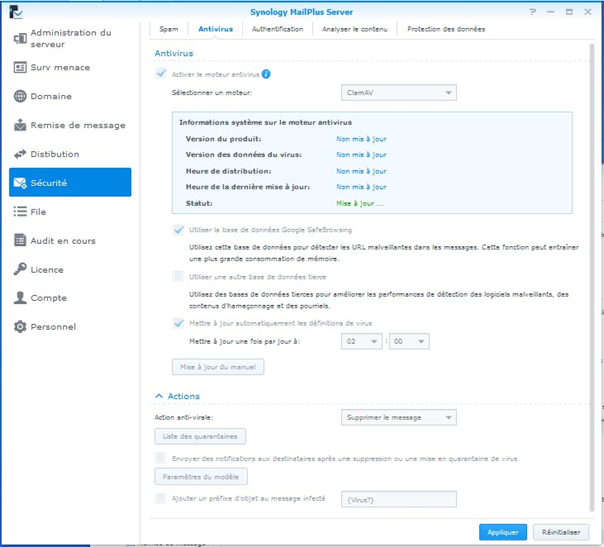
Task: Click the Administration du serveur sidebar icon
Action: tap(20, 39)
